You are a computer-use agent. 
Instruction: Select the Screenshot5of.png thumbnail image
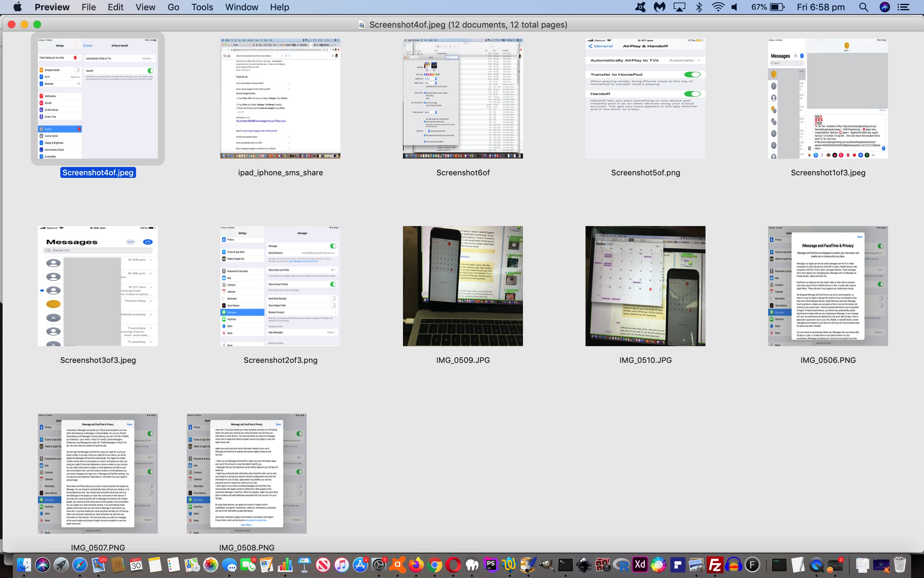(645, 98)
